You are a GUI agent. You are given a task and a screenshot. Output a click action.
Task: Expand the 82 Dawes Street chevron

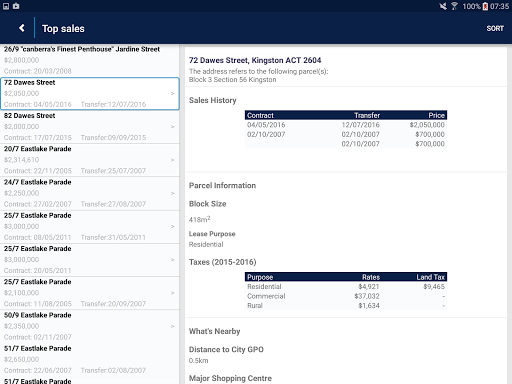[x=172, y=127]
